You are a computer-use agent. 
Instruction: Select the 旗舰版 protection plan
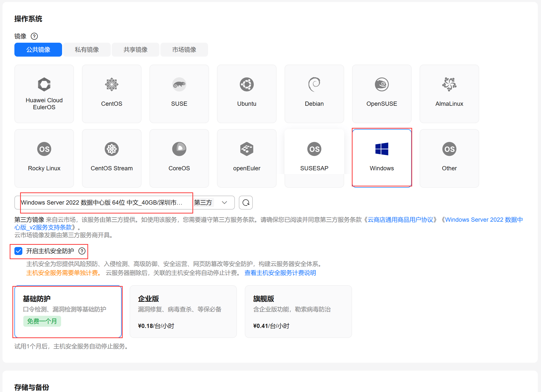(298, 312)
